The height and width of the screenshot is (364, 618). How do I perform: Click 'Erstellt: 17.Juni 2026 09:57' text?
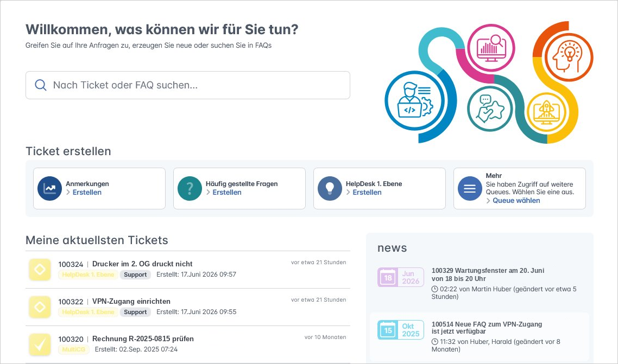click(196, 274)
